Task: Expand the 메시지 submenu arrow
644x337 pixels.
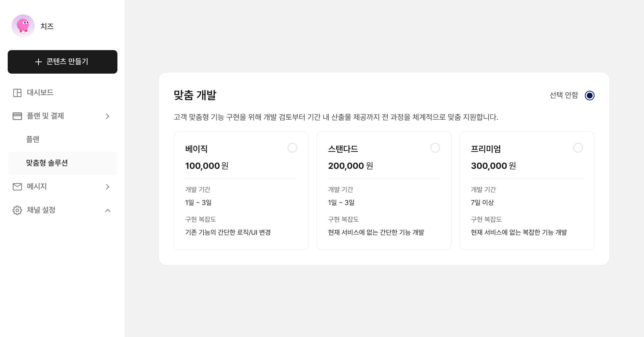Action: click(108, 187)
